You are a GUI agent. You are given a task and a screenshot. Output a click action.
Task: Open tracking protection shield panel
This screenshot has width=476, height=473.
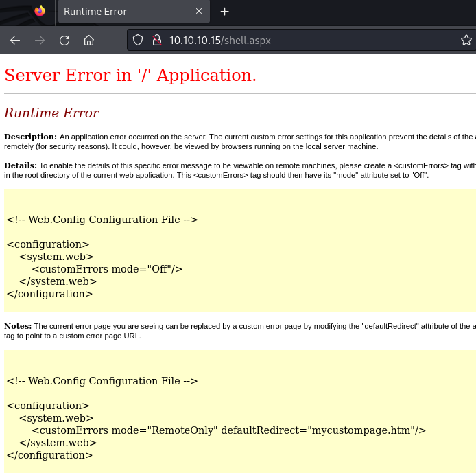pos(138,40)
